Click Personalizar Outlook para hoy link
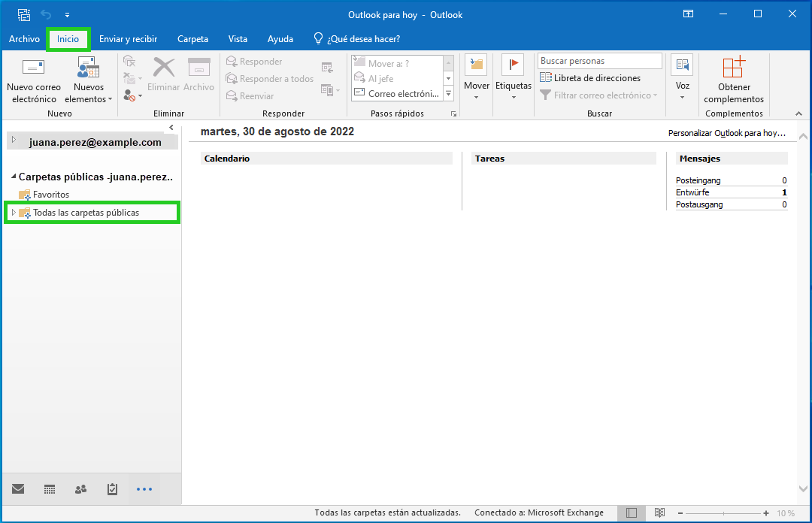This screenshot has height=523, width=812. click(727, 133)
